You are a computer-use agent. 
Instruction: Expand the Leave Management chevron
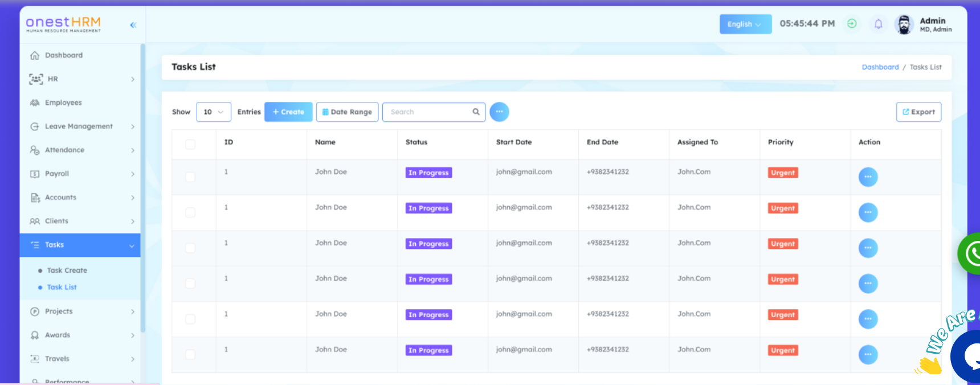click(x=132, y=126)
